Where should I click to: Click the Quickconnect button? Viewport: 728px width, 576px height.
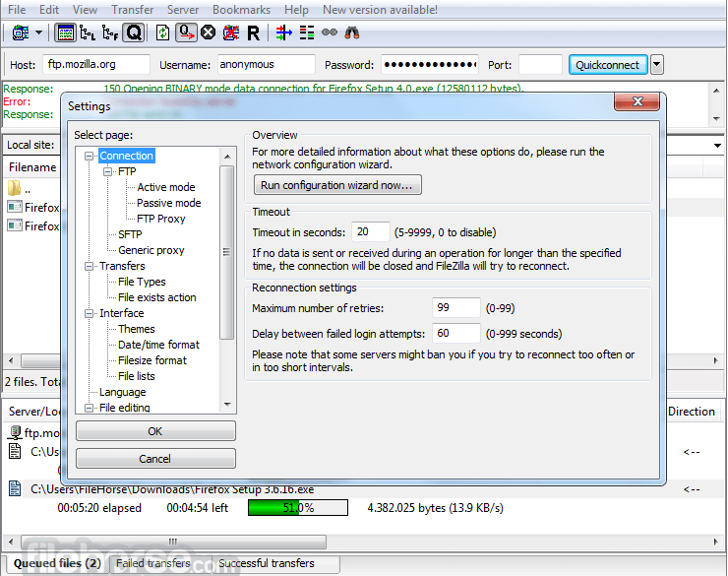[x=607, y=65]
